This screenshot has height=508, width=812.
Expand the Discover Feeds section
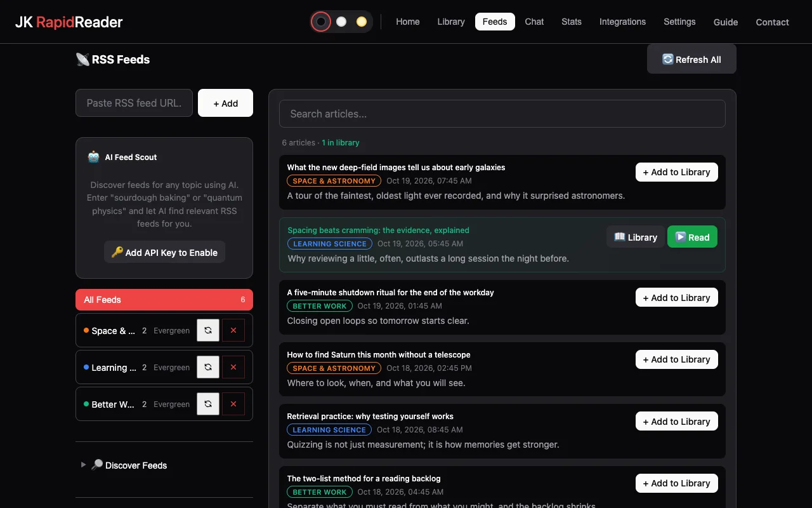[x=129, y=465]
